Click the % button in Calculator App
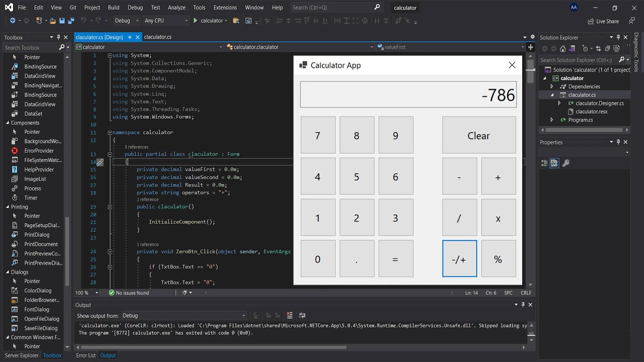This screenshot has height=362, width=644. tap(499, 258)
